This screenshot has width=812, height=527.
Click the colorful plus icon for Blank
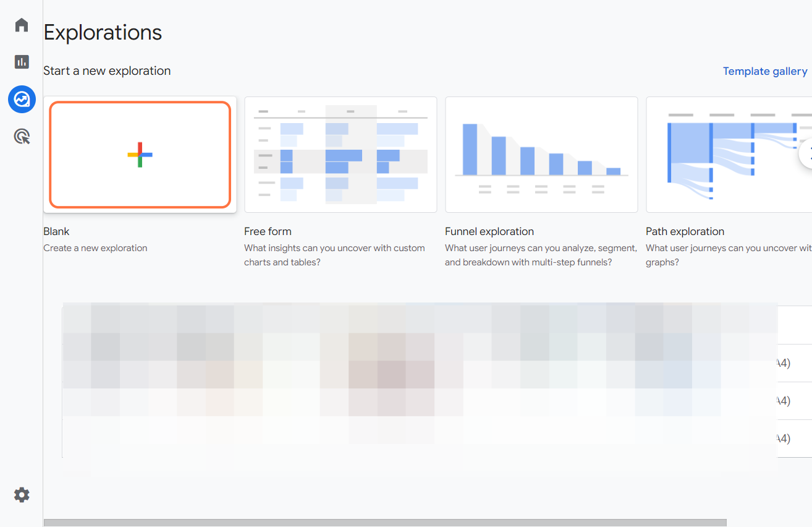pos(140,155)
